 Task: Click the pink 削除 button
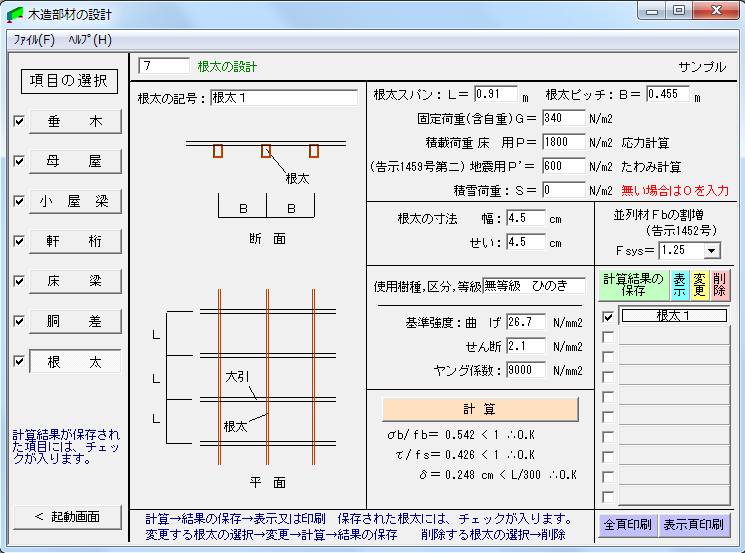pyautogui.click(x=720, y=285)
